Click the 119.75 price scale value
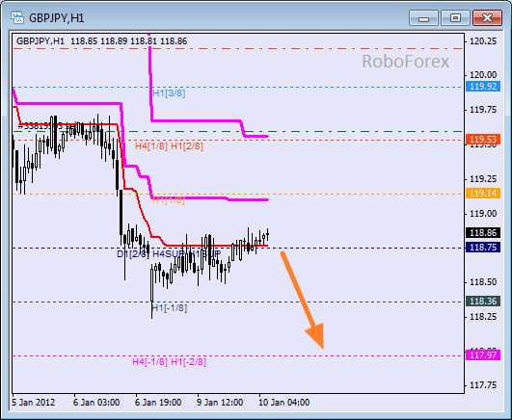512x420 pixels. [x=483, y=110]
